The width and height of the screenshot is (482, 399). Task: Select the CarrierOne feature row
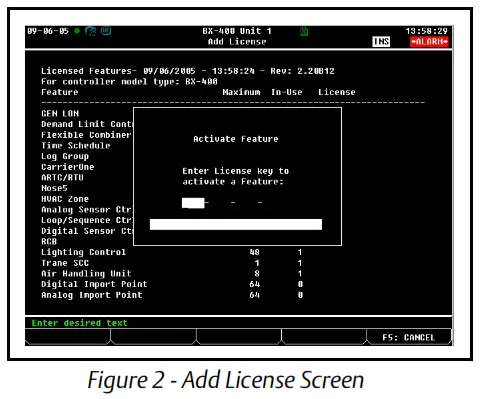68,167
